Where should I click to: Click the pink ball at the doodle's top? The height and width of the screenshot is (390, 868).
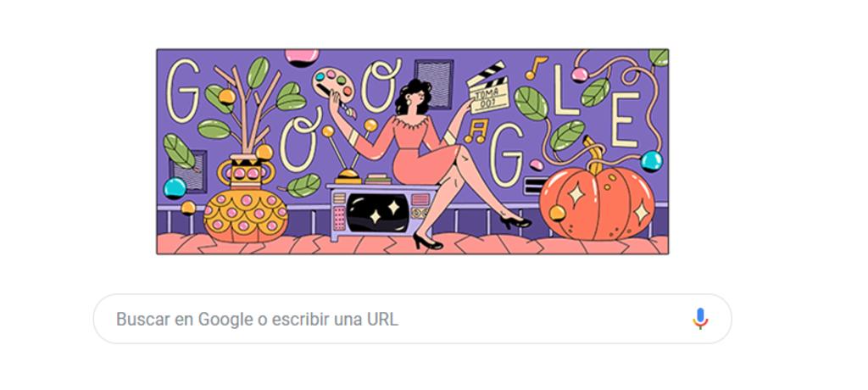pos(302,57)
